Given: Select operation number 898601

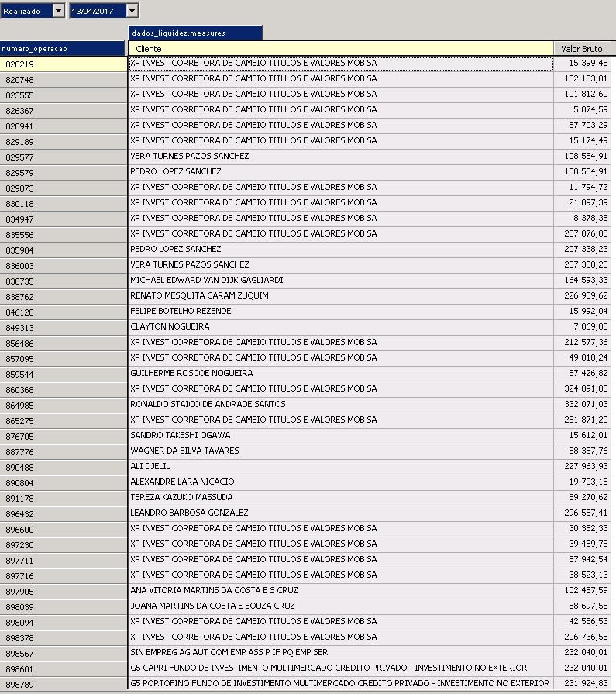Looking at the screenshot, I should point(64,668).
